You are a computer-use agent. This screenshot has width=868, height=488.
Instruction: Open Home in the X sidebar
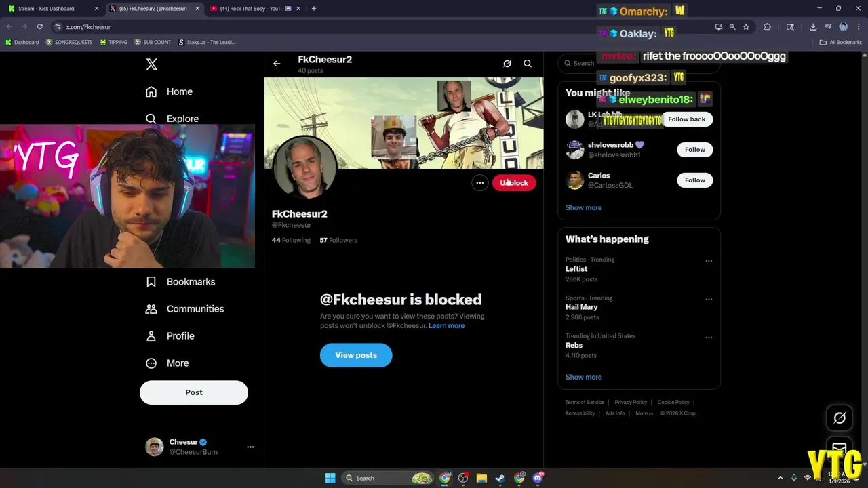[170, 91]
